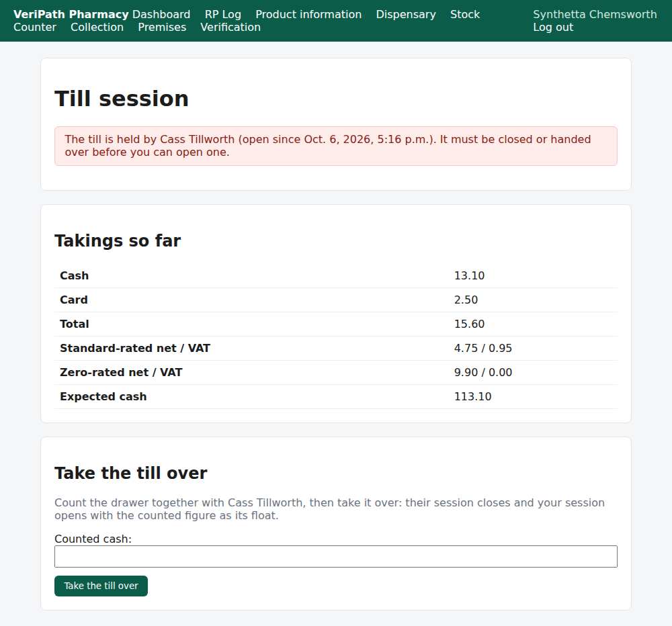Open Product information from navigation
The height and width of the screenshot is (626, 672).
tap(308, 14)
